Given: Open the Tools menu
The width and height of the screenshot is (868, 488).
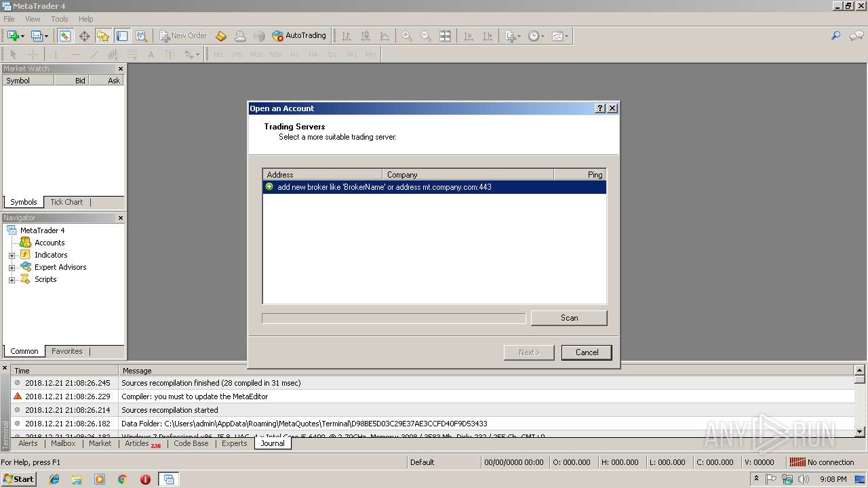Looking at the screenshot, I should click(60, 19).
